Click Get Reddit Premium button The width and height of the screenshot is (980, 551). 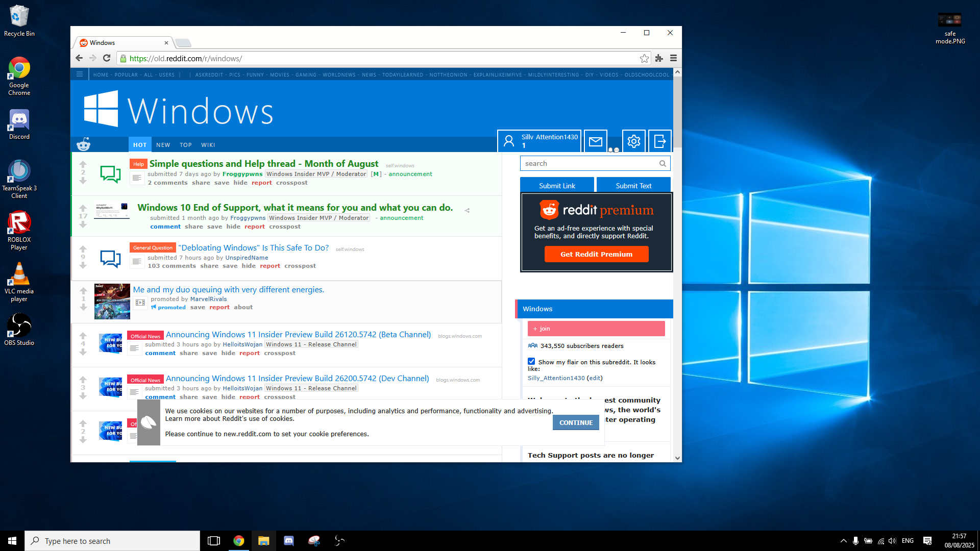(x=596, y=254)
